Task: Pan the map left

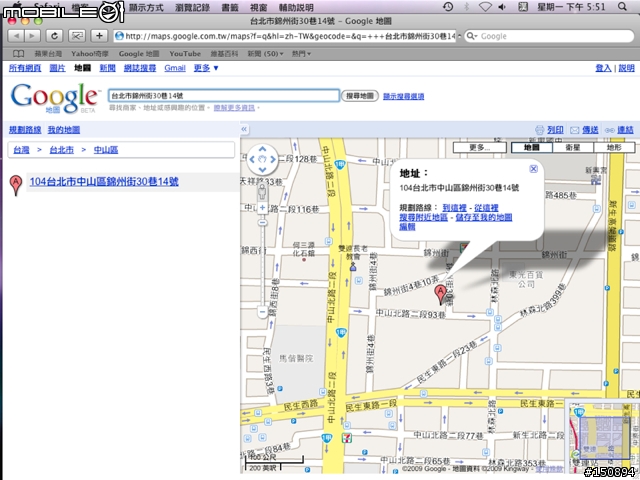Action: click(x=252, y=160)
